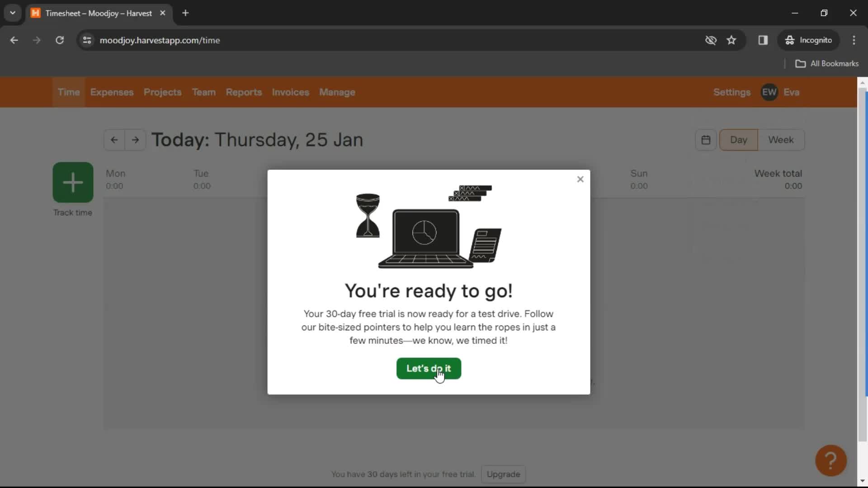Image resolution: width=868 pixels, height=488 pixels.
Task: Select the Time menu tab
Action: 68,92
